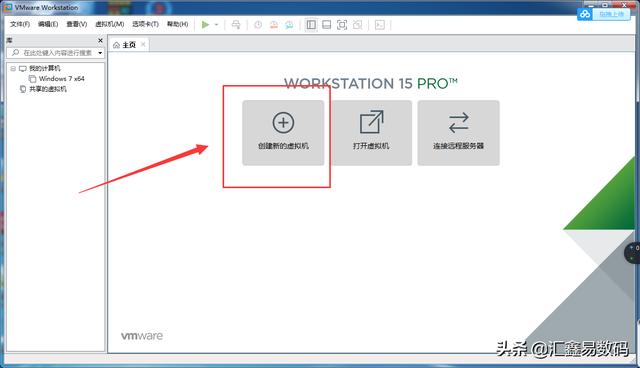Click the dark floating widget at right edge
640x368 pixels.
click(x=632, y=253)
